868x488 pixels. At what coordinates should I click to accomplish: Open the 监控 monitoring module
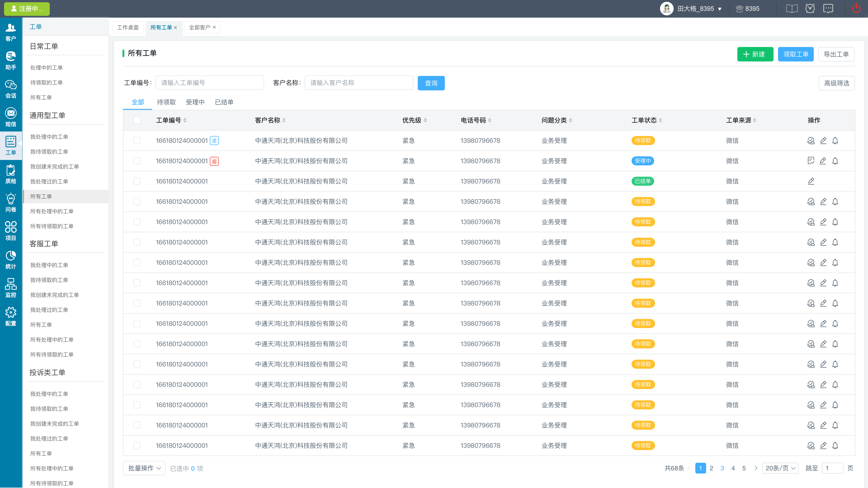(x=11, y=288)
